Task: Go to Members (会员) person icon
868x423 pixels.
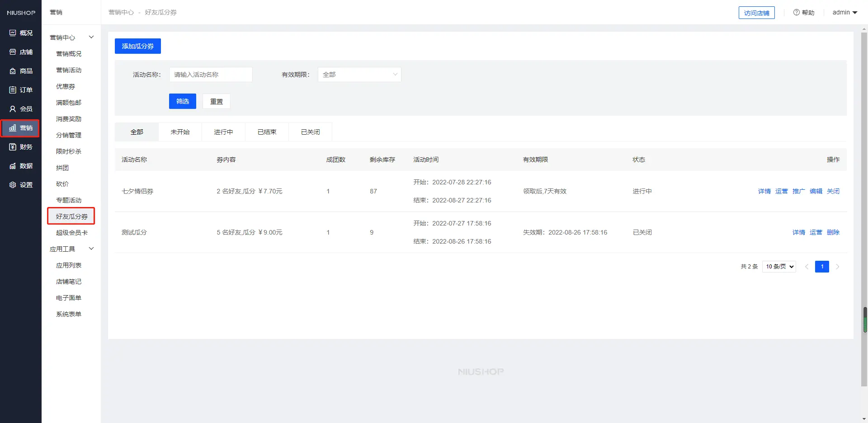Action: (x=13, y=109)
